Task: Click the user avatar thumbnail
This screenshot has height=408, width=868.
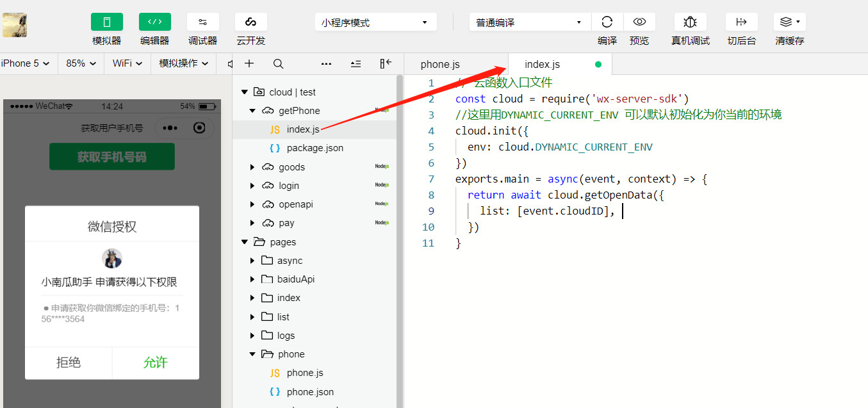Action: (x=13, y=25)
